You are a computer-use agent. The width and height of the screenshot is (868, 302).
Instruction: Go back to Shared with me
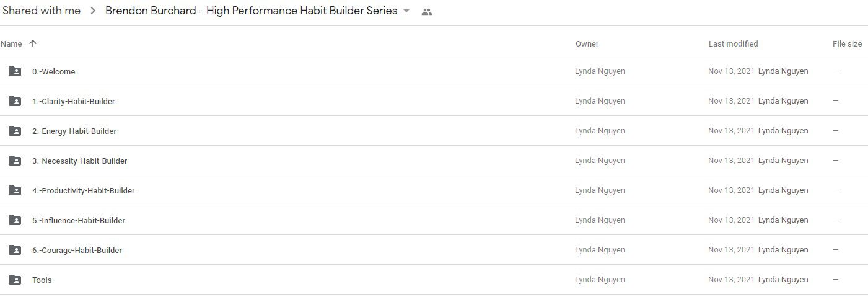[42, 11]
